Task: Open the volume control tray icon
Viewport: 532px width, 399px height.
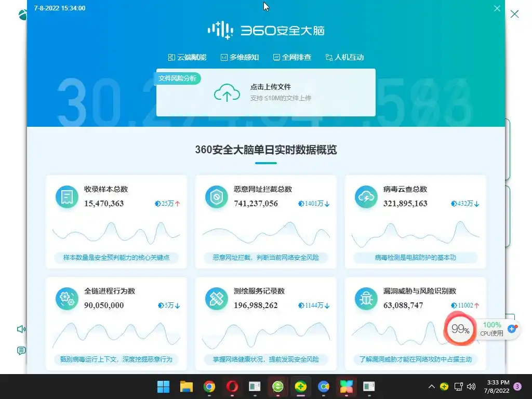Action: (471, 387)
